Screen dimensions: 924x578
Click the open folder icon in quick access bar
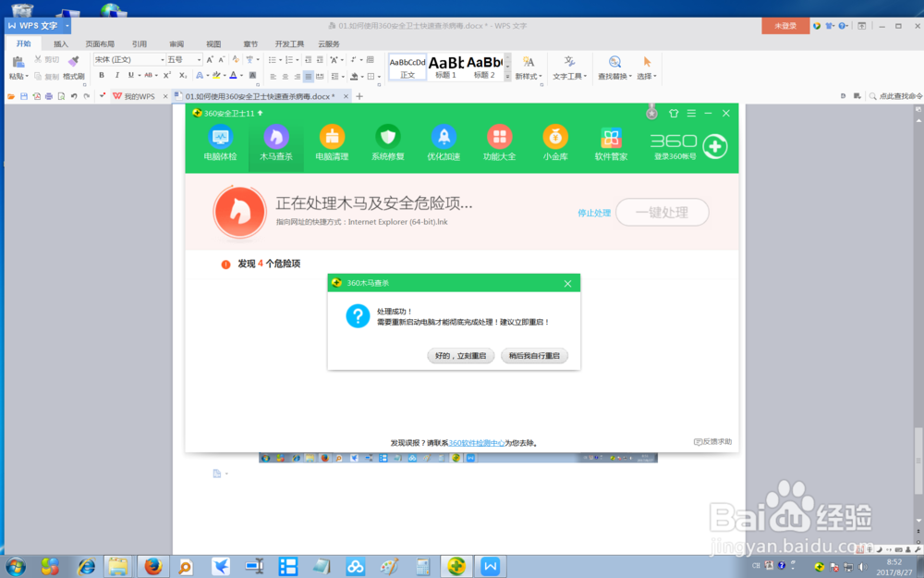(11, 96)
